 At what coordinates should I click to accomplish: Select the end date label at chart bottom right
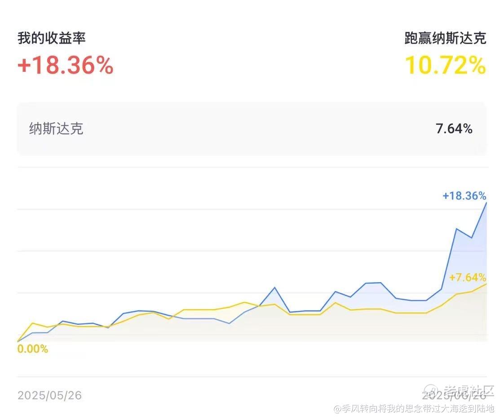click(454, 395)
